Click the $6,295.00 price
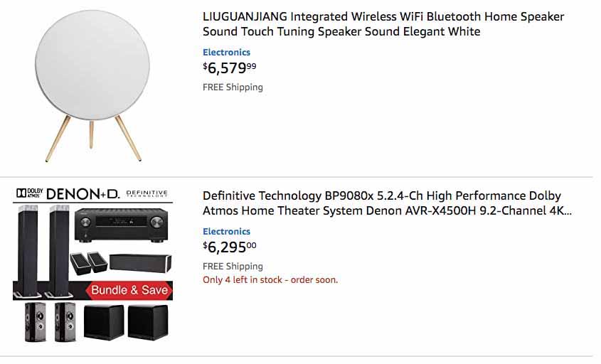This screenshot has width=601, height=364. [229, 247]
